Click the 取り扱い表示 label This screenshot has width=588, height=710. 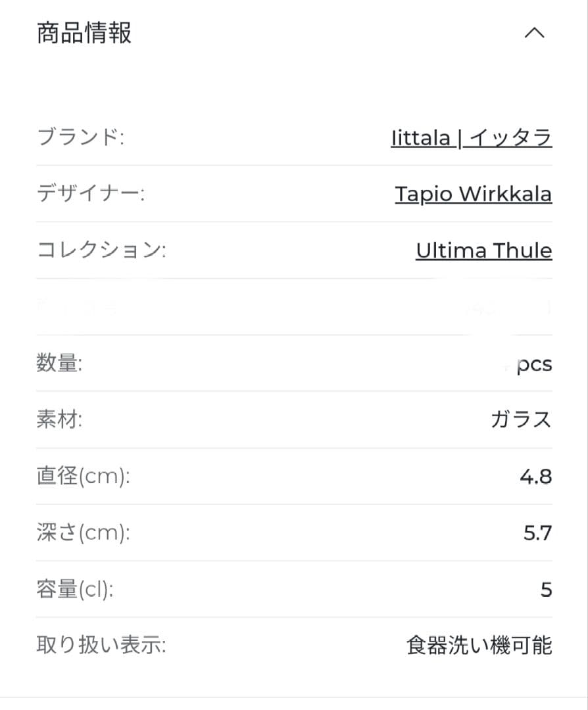click(101, 646)
